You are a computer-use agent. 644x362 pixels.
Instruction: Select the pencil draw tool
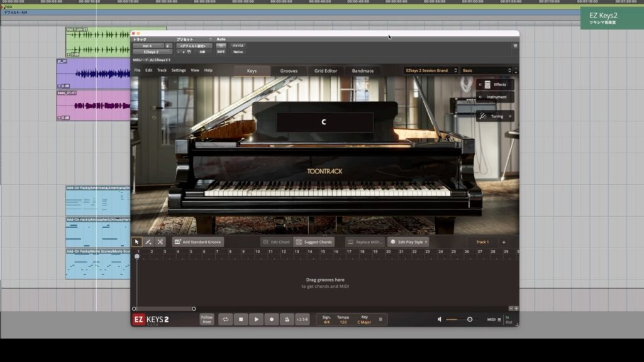148,242
